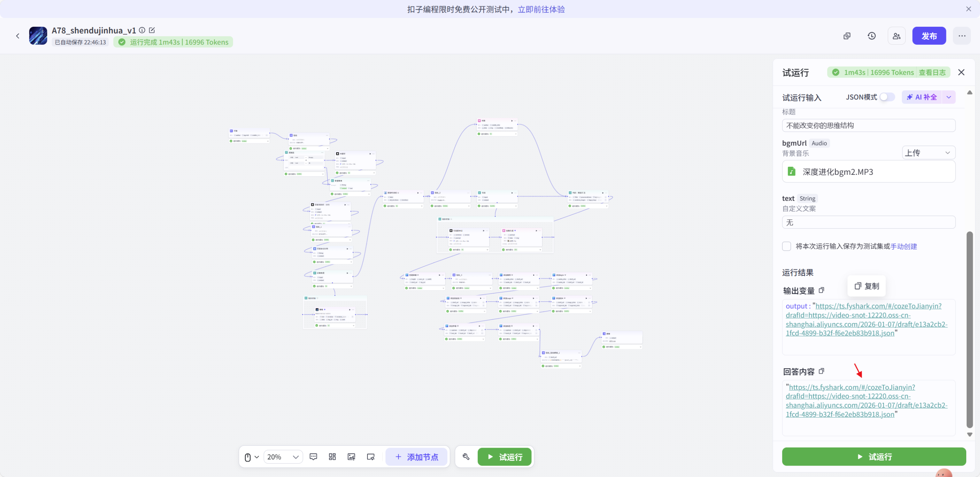Click the 添加节点 button to add a node

[x=416, y=456]
